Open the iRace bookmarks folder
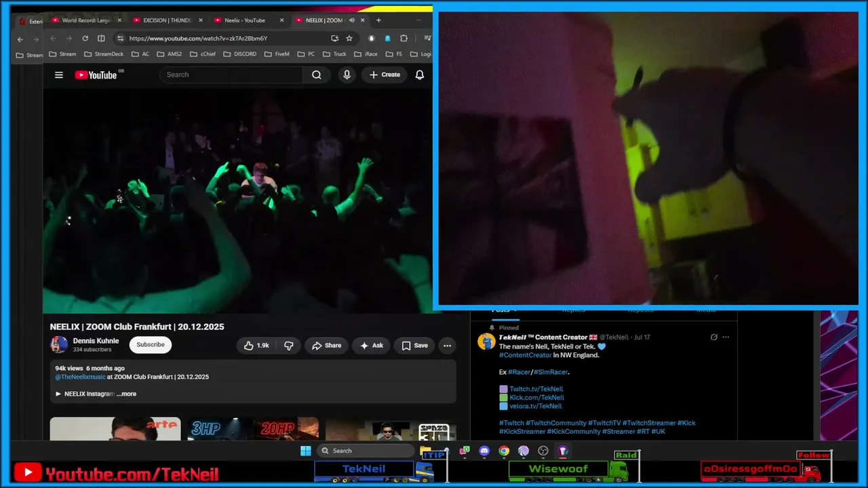Image resolution: width=868 pixels, height=488 pixels. click(x=366, y=54)
